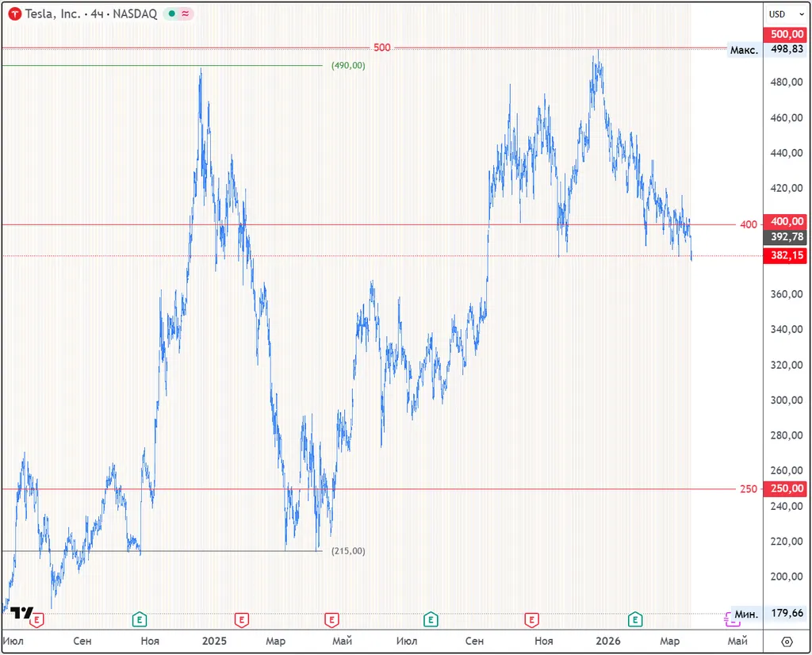Select the 250,00 price axis label

pos(784,489)
